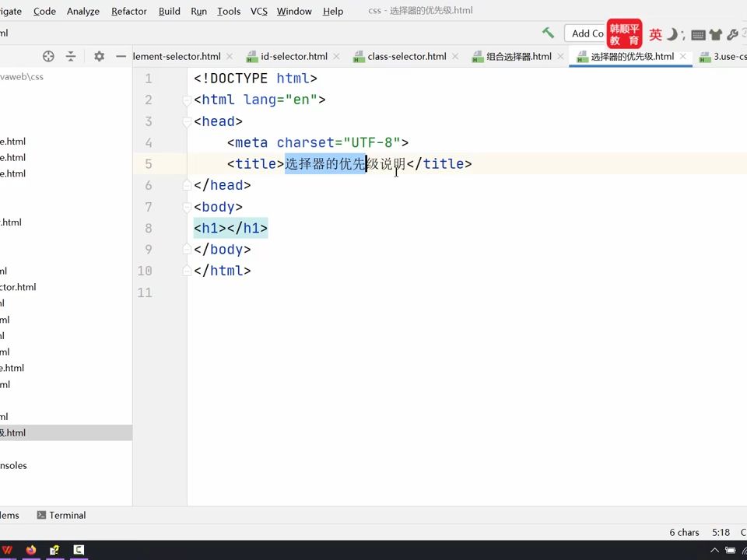Collapse all nodes with the Project panel collapse icon
This screenshot has width=747, height=560.
pos(71,56)
